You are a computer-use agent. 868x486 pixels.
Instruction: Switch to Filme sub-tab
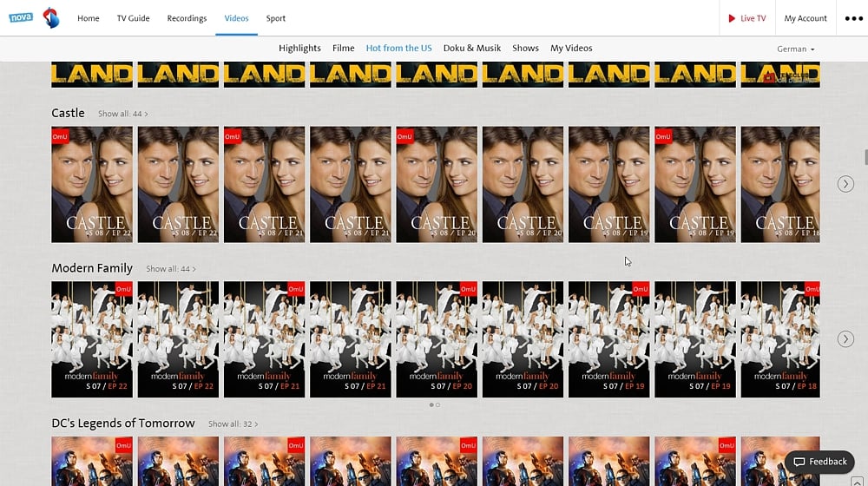coord(343,48)
